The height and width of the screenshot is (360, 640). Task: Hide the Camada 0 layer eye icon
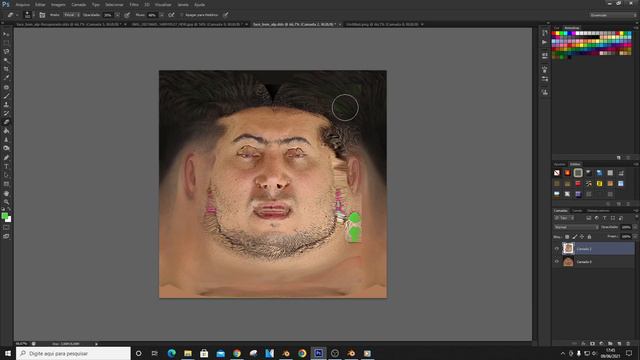tap(557, 262)
